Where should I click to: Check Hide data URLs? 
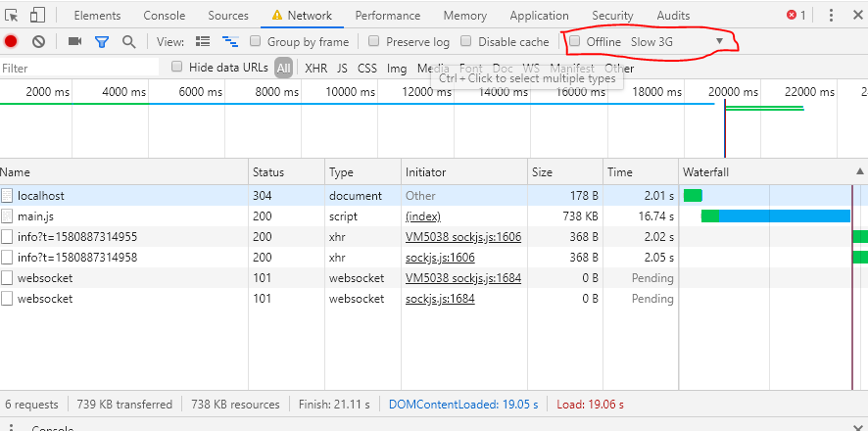[176, 67]
